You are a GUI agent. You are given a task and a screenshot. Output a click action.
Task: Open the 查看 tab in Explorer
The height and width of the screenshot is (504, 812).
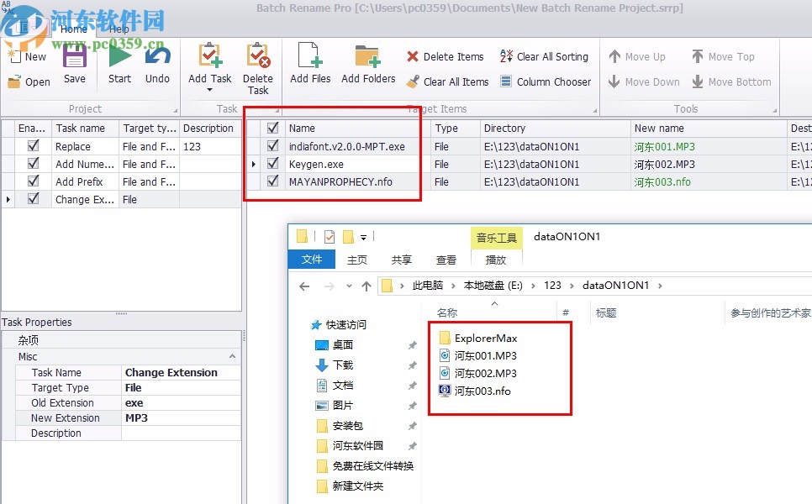(446, 259)
